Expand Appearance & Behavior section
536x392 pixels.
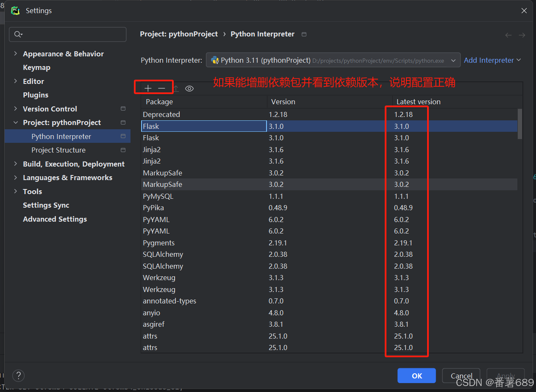16,54
